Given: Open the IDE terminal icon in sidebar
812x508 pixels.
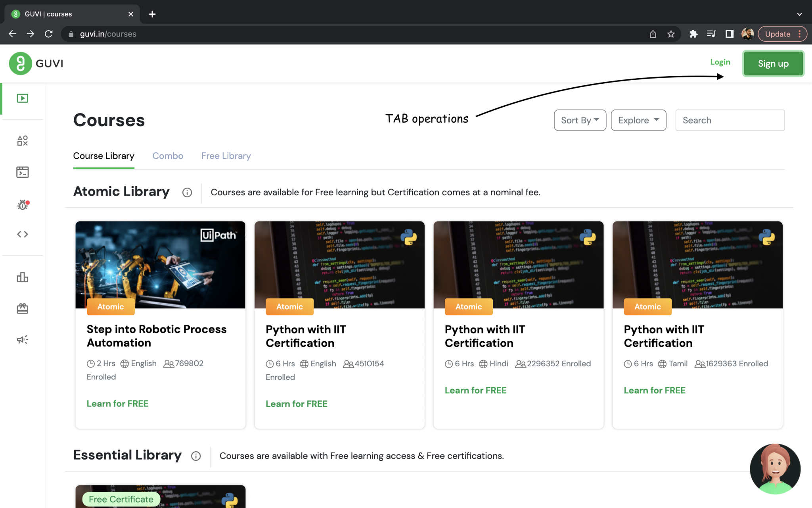Looking at the screenshot, I should pos(23,172).
